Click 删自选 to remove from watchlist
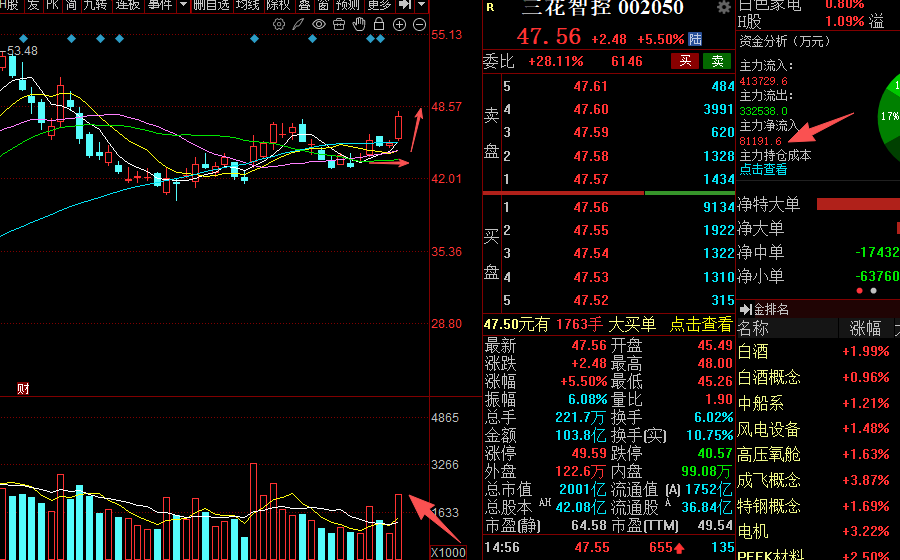The width and height of the screenshot is (900, 560). click(x=211, y=5)
